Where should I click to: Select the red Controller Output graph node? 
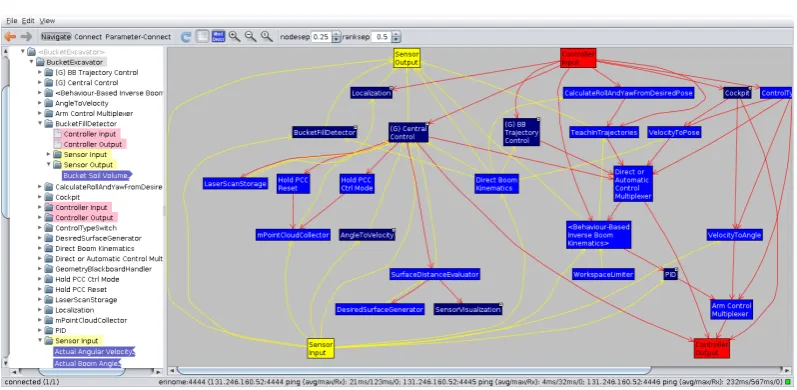point(712,348)
